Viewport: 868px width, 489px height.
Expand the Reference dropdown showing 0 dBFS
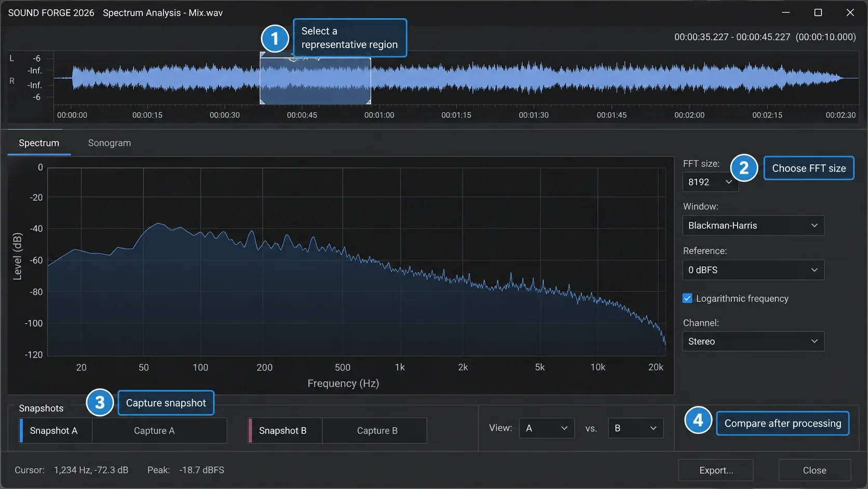point(753,270)
